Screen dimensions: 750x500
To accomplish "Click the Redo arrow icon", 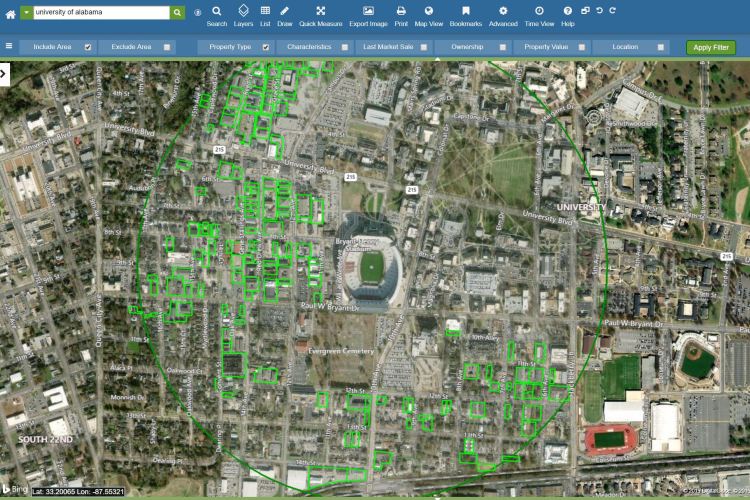I will [612, 10].
